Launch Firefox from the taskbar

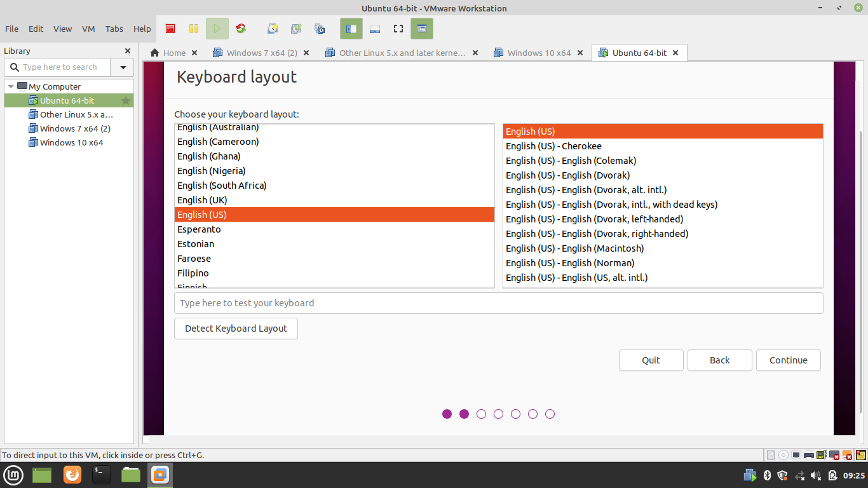tap(72, 475)
